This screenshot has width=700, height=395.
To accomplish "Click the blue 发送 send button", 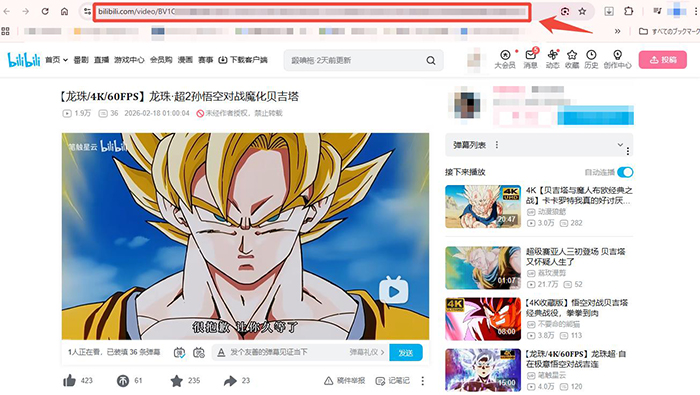I will [x=406, y=353].
